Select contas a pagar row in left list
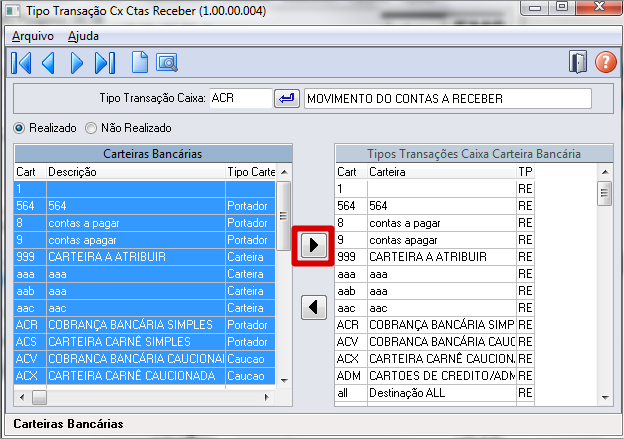The width and height of the screenshot is (624, 439). (x=144, y=223)
